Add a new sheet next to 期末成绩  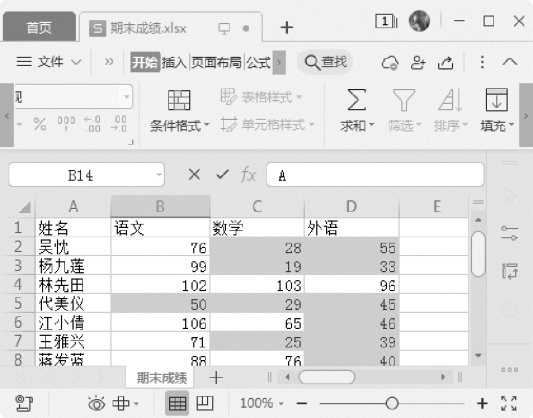[x=216, y=378]
